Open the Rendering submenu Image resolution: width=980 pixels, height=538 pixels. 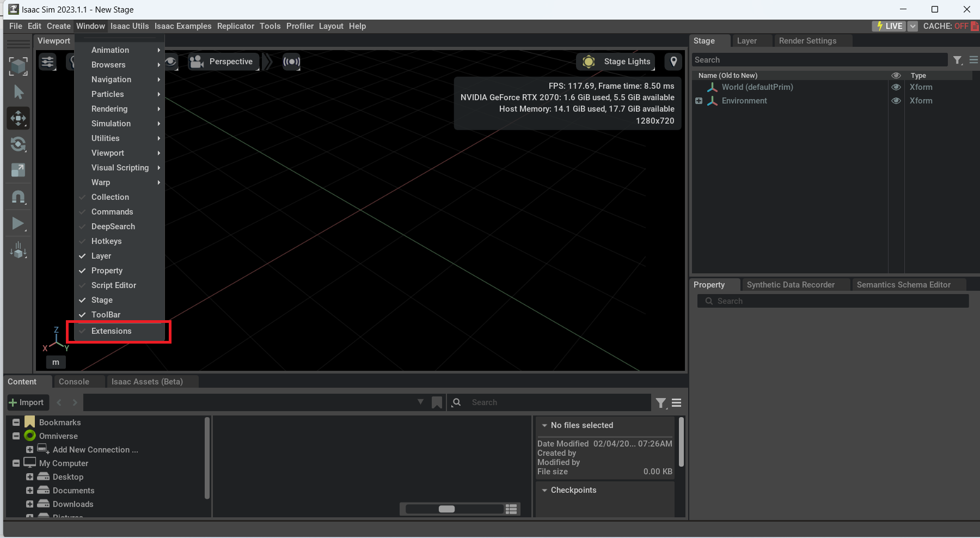[x=109, y=108]
